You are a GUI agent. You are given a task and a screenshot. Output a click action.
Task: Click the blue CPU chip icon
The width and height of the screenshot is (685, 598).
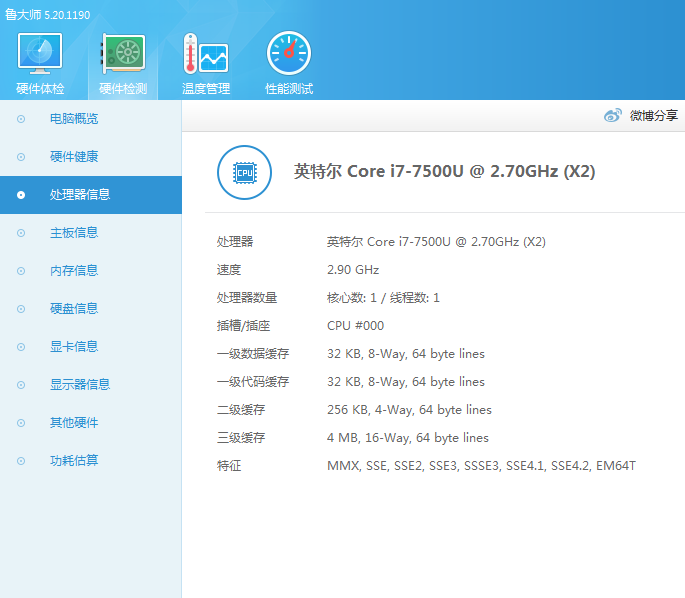point(244,172)
